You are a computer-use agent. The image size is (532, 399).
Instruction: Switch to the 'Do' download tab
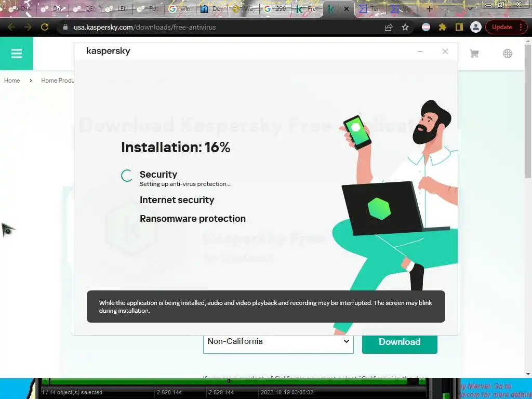pos(211,9)
